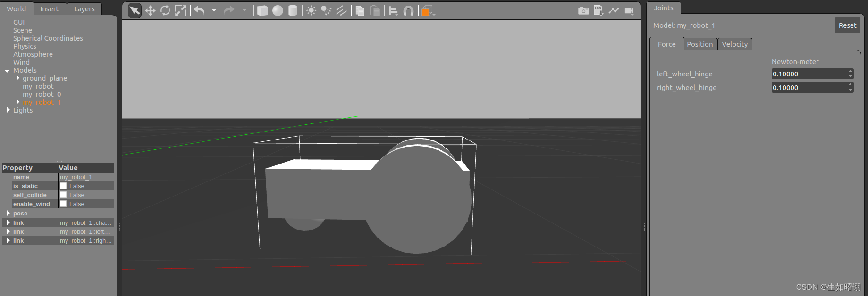Toggle the is_static checkbox

click(x=63, y=186)
